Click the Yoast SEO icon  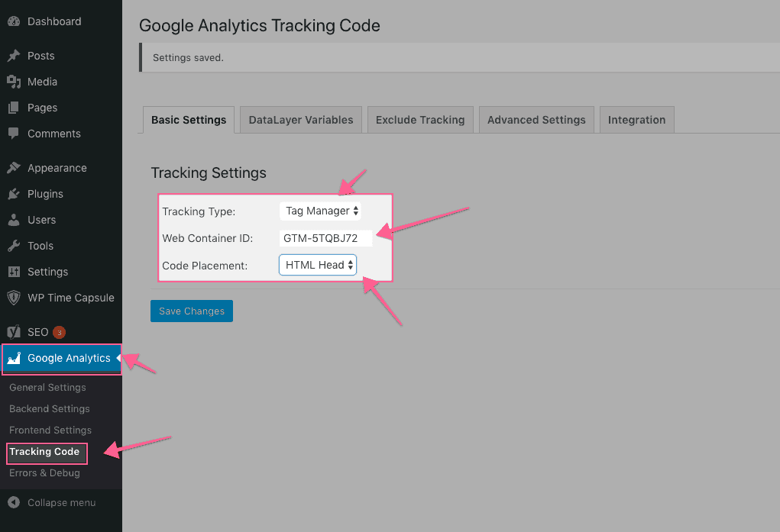pos(14,331)
